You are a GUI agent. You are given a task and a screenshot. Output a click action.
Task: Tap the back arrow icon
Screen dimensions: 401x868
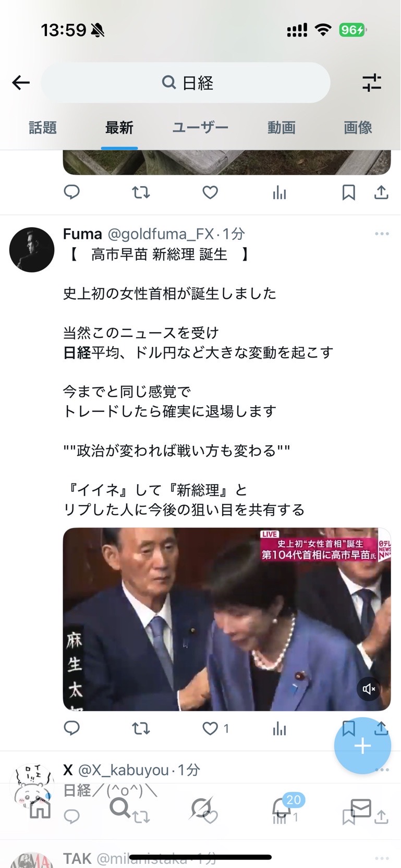click(x=21, y=82)
